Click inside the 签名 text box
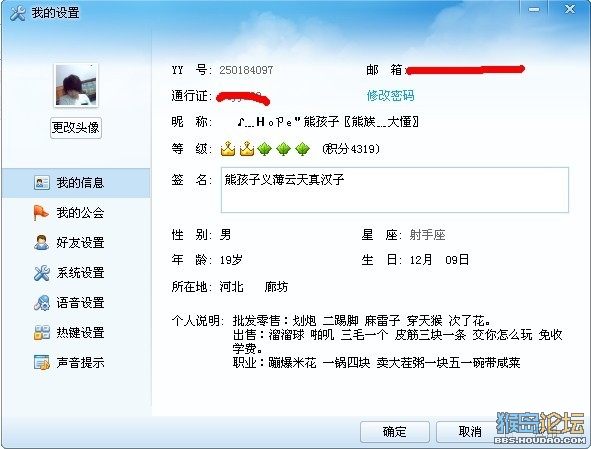This screenshot has height=449, width=591. point(395,190)
